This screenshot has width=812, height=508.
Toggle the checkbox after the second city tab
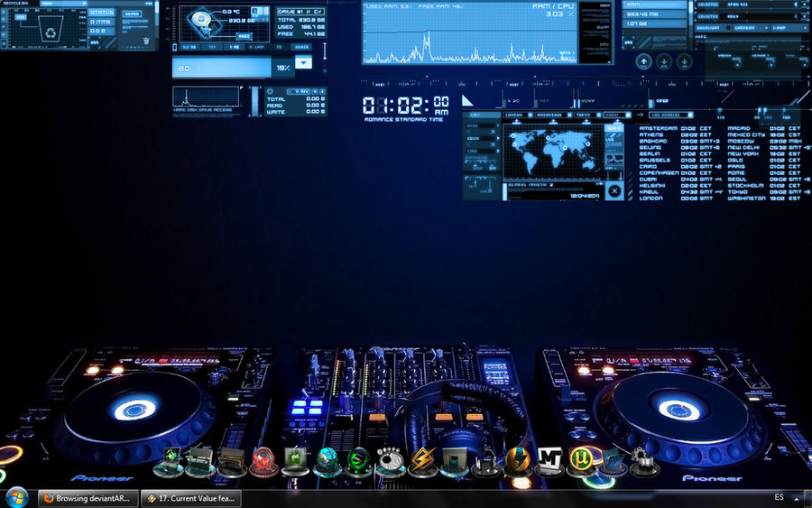569,115
